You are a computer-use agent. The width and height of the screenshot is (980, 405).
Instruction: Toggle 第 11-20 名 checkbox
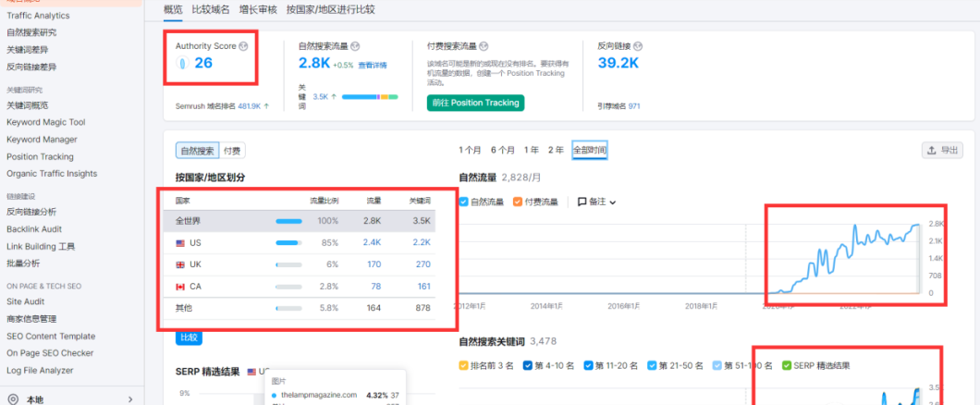pos(588,365)
